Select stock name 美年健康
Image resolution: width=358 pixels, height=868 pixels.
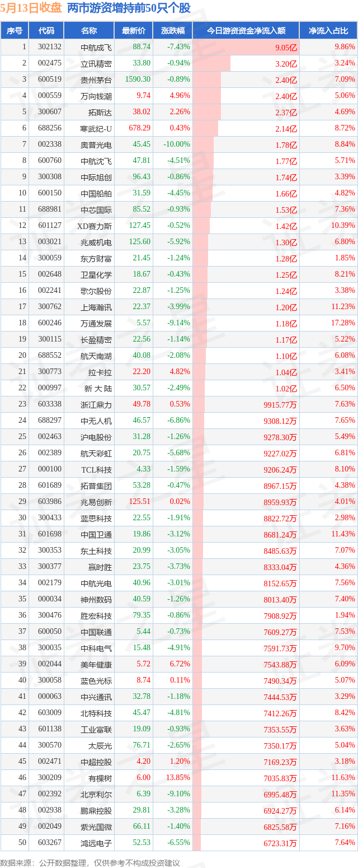click(96, 665)
